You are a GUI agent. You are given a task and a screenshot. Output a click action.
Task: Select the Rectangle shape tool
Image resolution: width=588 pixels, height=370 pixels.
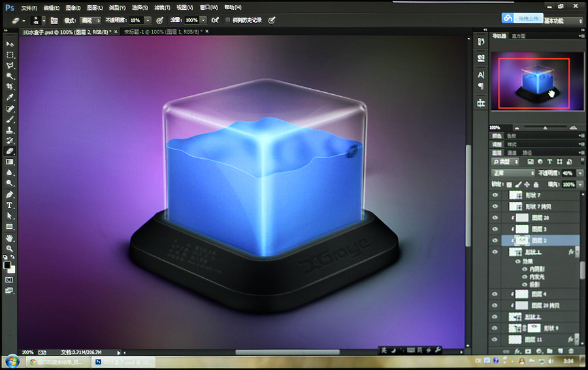[10, 226]
